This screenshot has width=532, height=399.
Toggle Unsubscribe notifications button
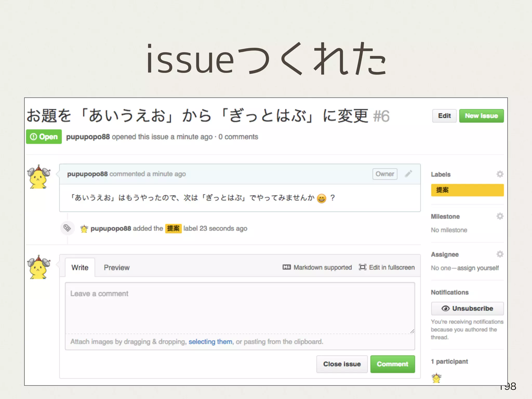[467, 308]
